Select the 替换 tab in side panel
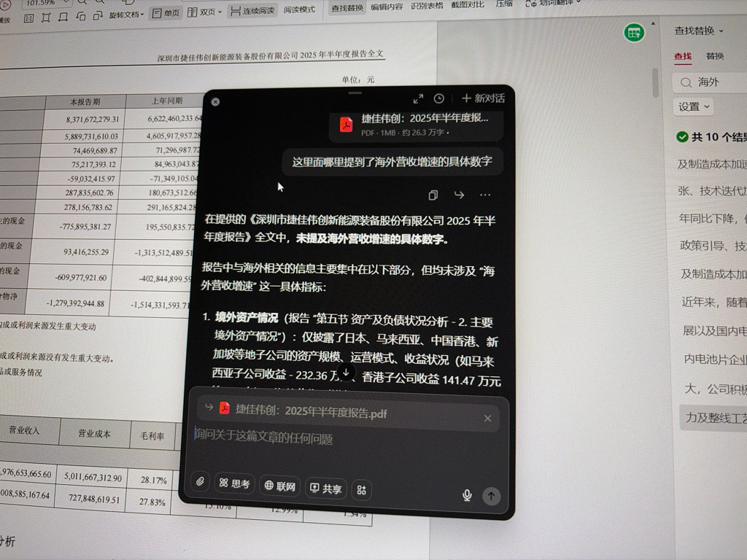 (x=715, y=56)
